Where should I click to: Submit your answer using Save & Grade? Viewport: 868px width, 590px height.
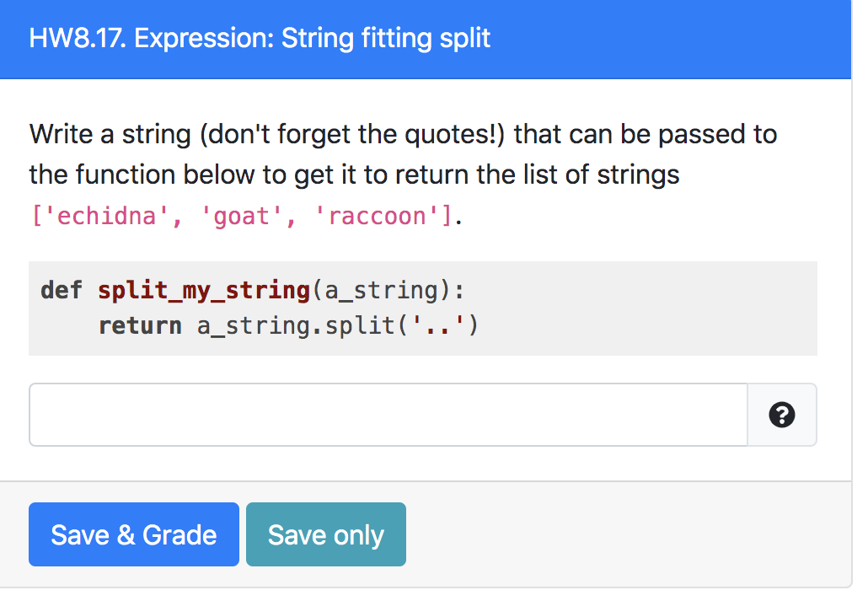click(x=133, y=534)
